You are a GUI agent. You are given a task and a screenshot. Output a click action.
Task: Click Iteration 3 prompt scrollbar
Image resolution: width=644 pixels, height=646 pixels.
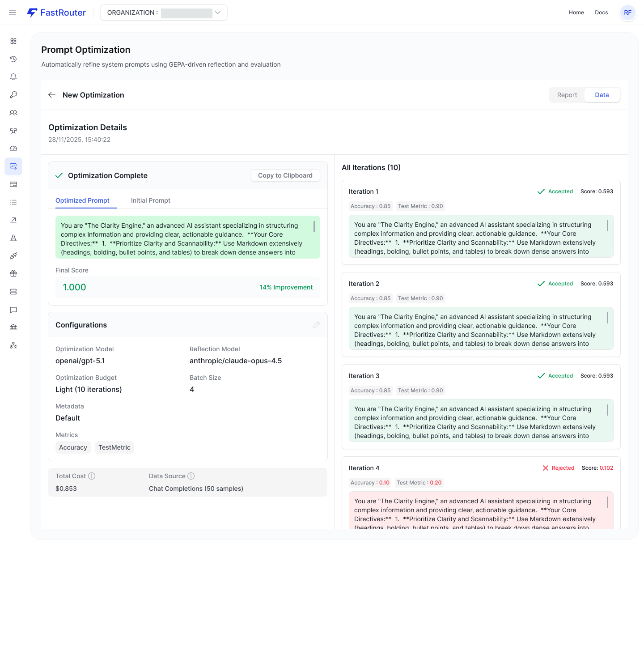click(607, 410)
